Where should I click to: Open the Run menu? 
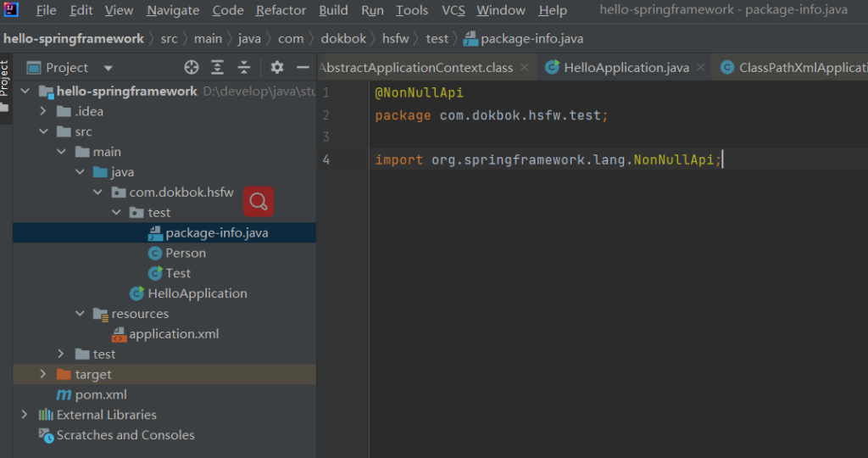click(x=372, y=10)
